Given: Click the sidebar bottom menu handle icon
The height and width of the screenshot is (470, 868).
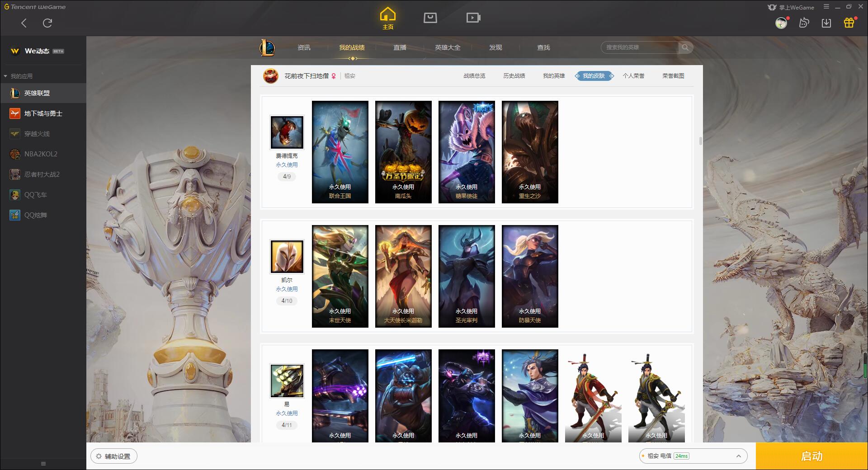Looking at the screenshot, I should [43, 464].
